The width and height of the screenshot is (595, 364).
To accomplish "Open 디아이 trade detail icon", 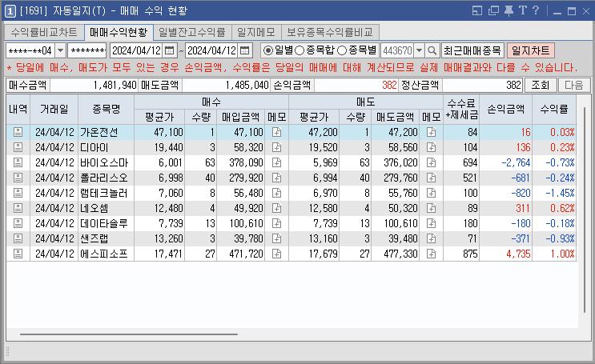I will tap(18, 147).
